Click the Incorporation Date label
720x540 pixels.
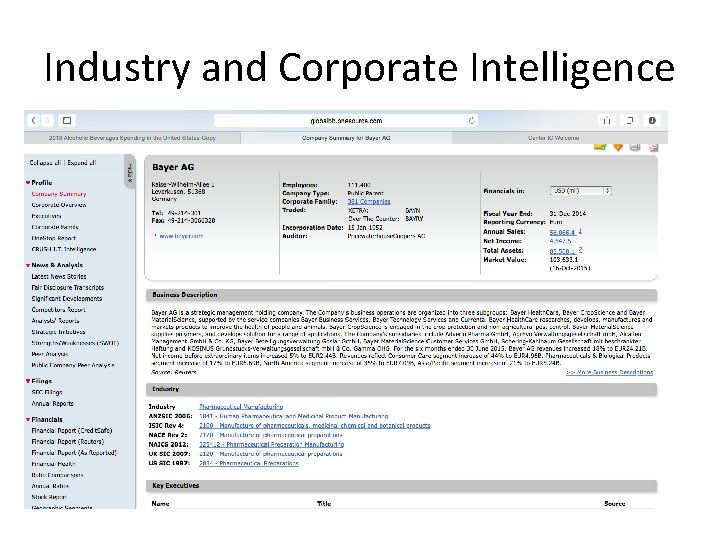pyautogui.click(x=312, y=228)
